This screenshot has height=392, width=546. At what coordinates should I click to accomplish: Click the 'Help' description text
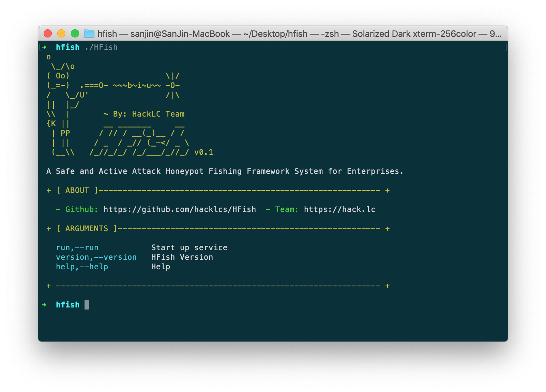click(161, 267)
